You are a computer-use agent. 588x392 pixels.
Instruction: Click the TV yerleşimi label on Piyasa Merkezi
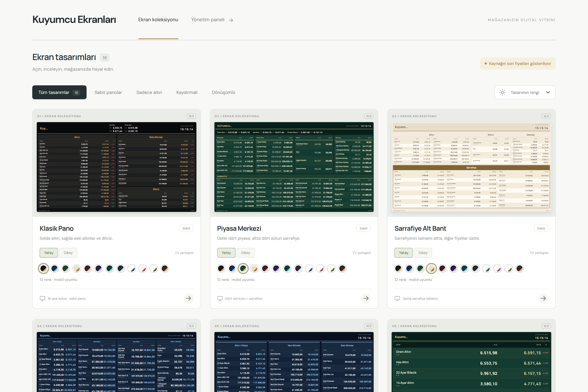pos(362,253)
